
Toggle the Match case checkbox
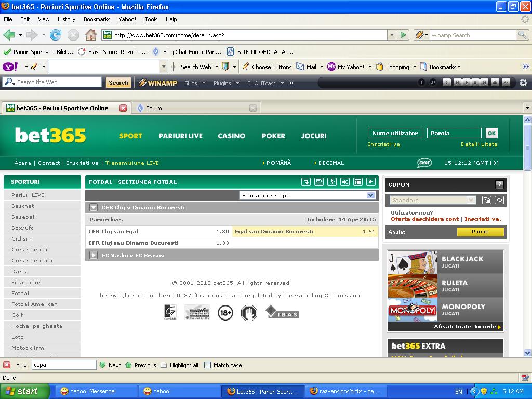208,365
